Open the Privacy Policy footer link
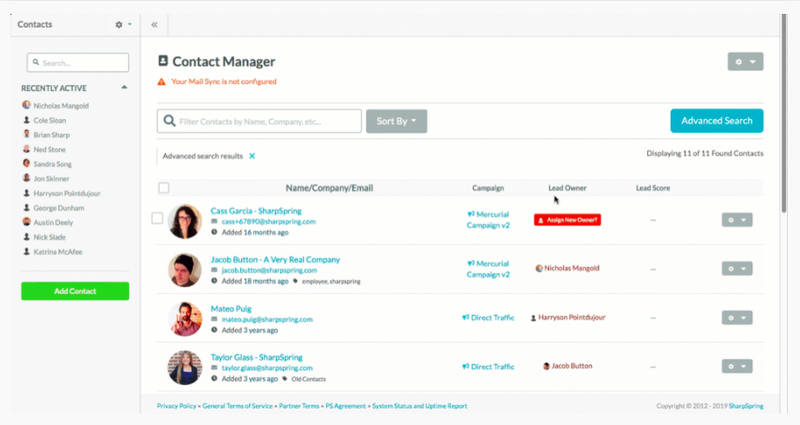Viewport: 800px width, 425px height. 177,406
